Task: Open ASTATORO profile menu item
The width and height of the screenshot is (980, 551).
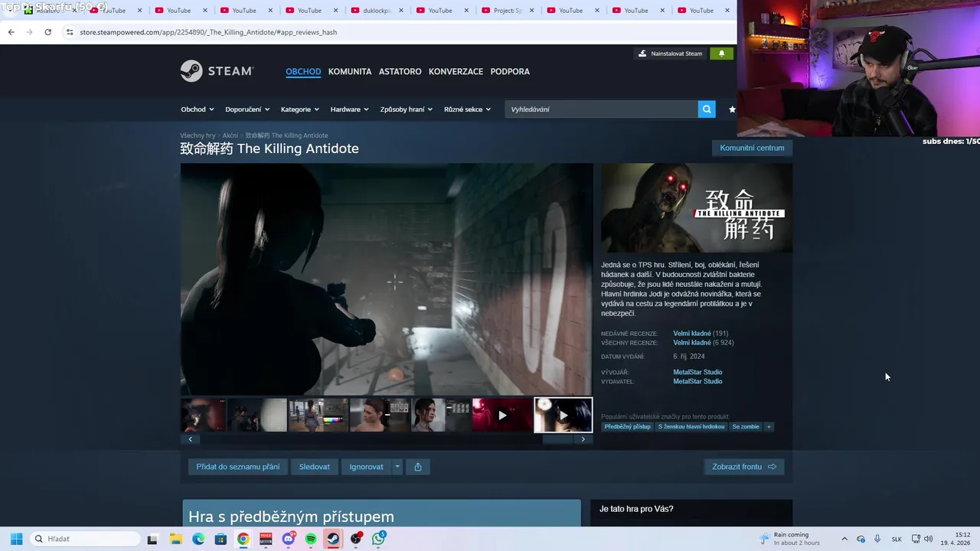Action: coord(400,71)
